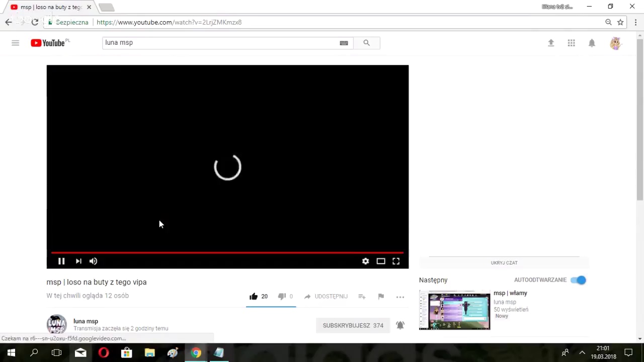Reload the current page

pos(35,22)
